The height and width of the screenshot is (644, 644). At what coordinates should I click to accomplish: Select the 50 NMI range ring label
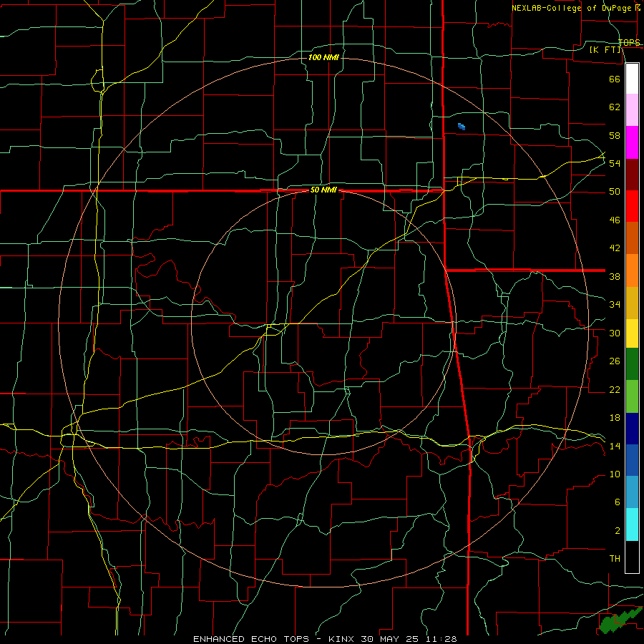323,190
